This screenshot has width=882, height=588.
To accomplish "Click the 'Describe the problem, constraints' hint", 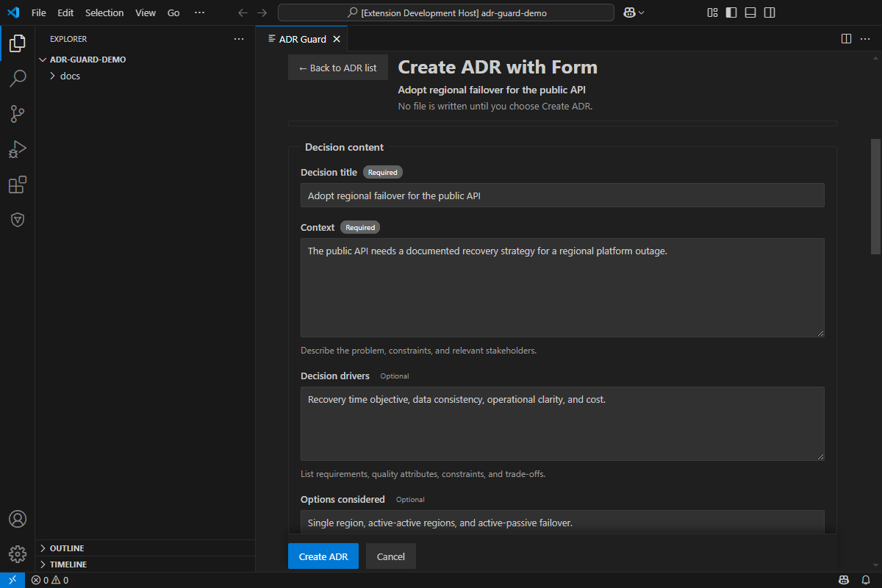I will pos(419,351).
